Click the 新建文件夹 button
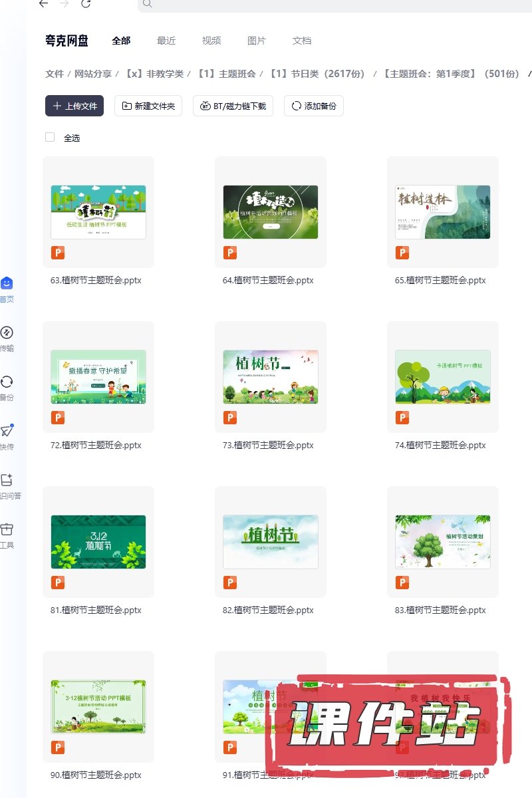 pos(148,106)
